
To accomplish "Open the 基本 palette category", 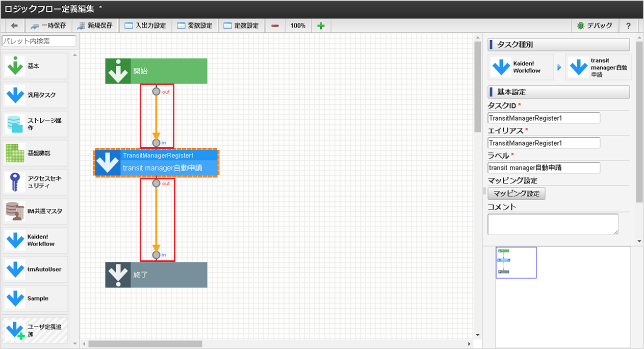I will click(36, 66).
